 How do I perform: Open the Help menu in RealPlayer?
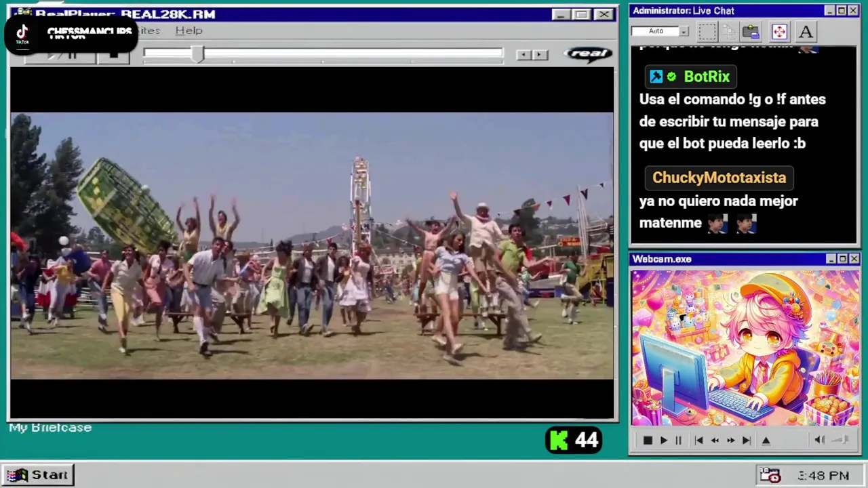[x=189, y=30]
